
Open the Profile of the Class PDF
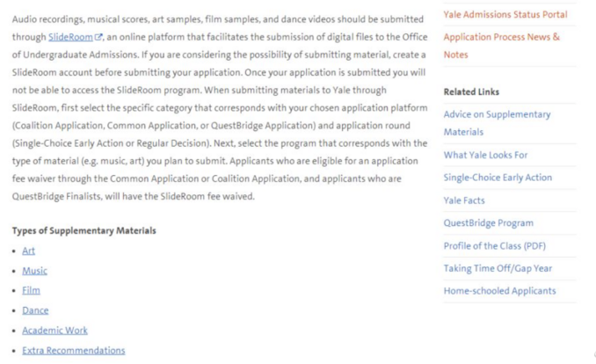[x=494, y=245]
